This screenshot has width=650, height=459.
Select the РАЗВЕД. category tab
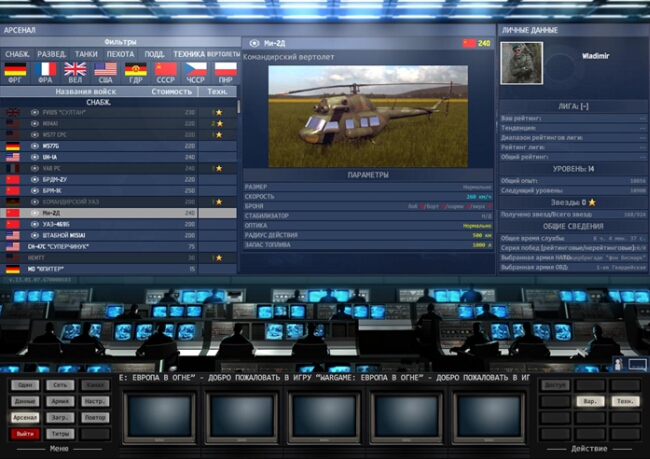point(51,54)
